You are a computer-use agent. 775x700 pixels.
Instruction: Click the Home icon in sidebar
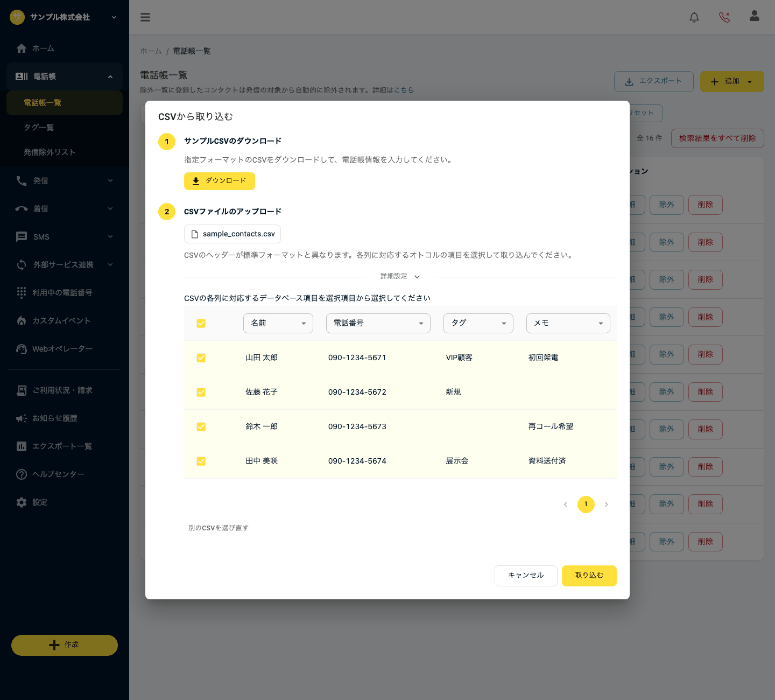pos(22,48)
